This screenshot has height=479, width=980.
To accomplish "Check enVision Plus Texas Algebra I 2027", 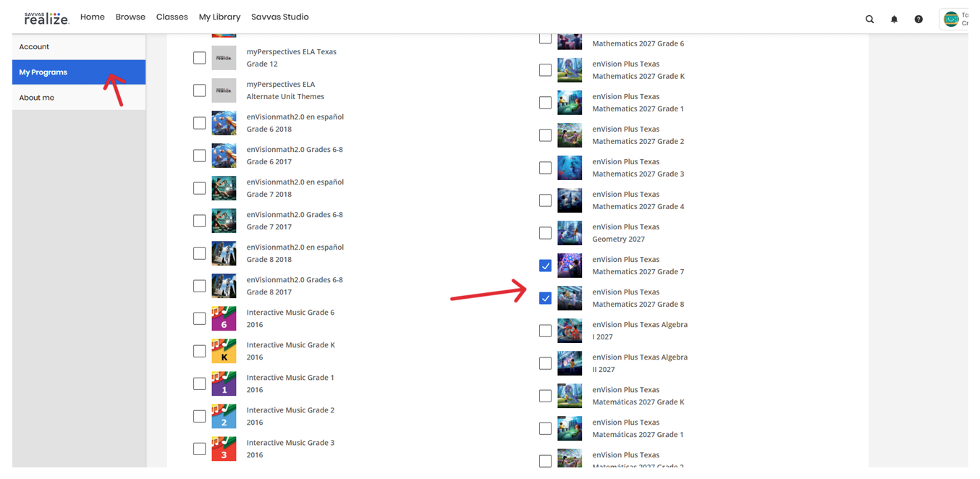I will pyautogui.click(x=546, y=331).
